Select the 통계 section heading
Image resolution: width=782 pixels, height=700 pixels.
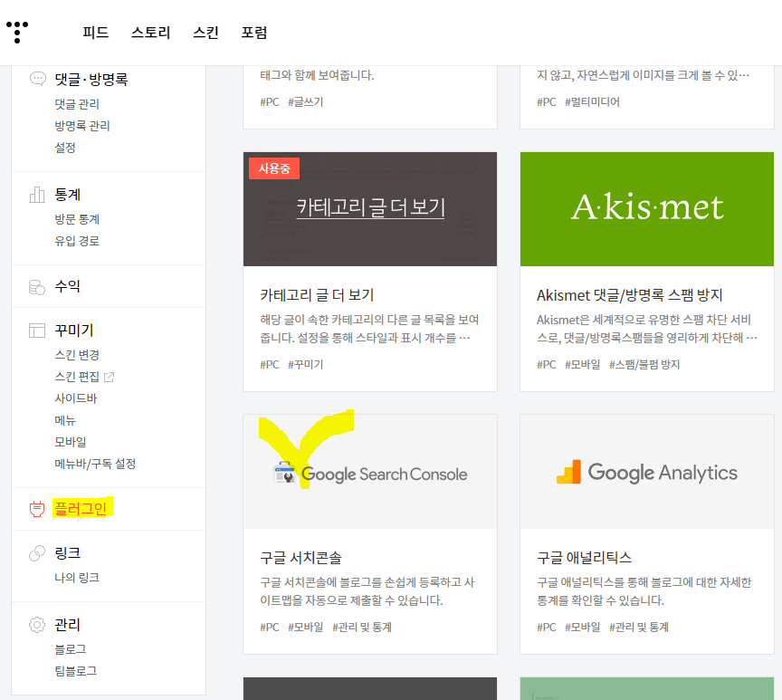tap(67, 195)
